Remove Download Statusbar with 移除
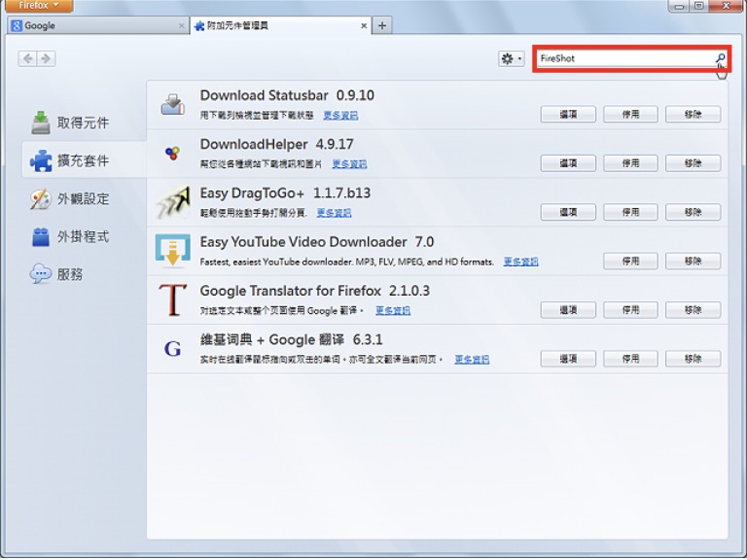The height and width of the screenshot is (560, 747). pos(693,115)
